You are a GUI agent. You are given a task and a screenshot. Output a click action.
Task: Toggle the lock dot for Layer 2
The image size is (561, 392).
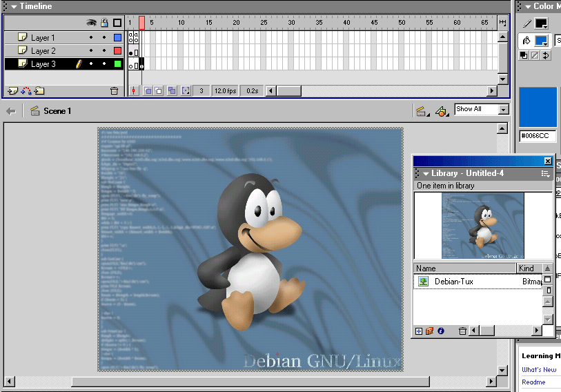(104, 51)
